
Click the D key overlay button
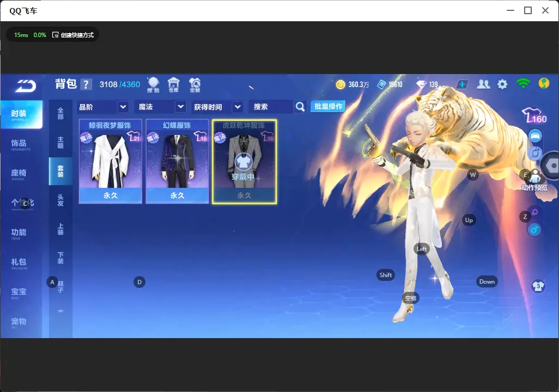coord(139,282)
